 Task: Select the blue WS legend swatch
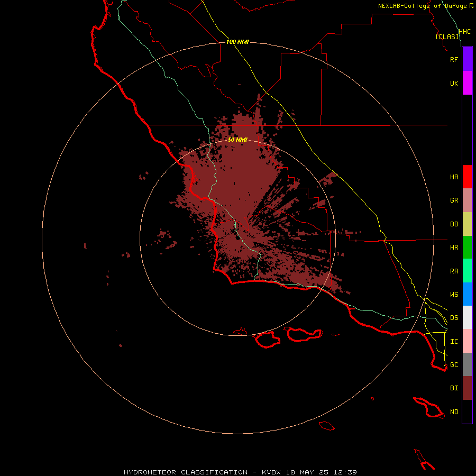[x=467, y=294]
